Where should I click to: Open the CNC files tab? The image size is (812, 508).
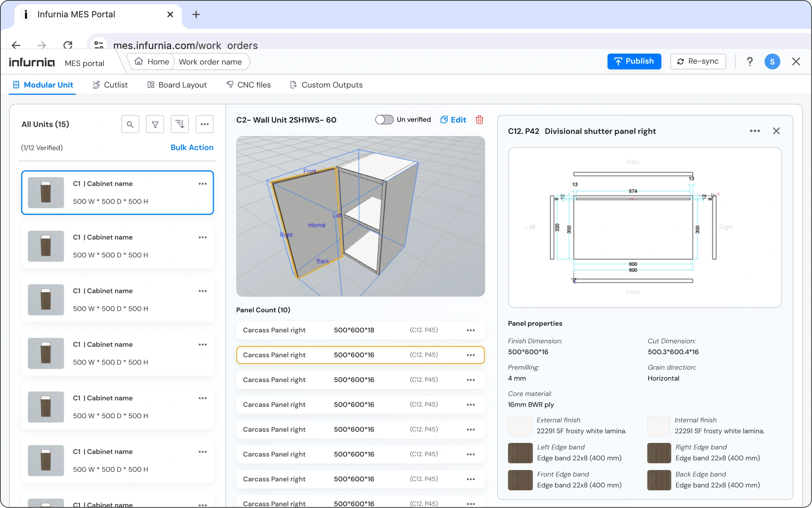click(x=248, y=85)
